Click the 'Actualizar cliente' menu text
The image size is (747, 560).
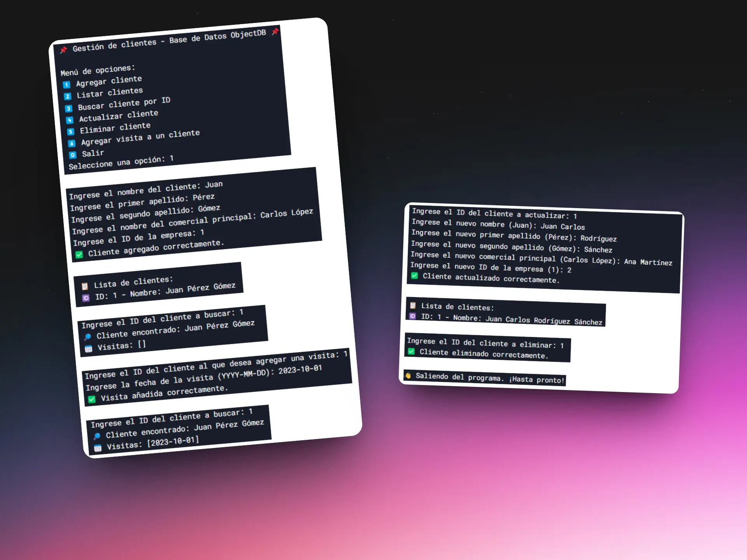[x=119, y=115]
